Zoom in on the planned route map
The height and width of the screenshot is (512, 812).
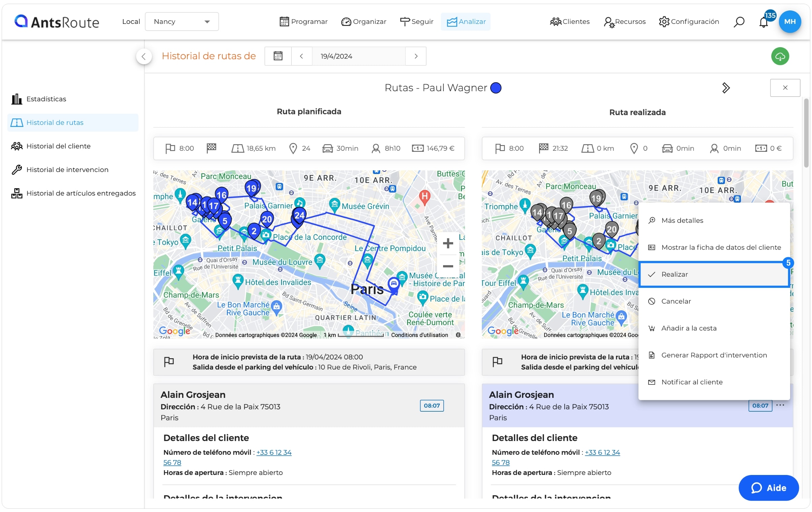(x=448, y=243)
